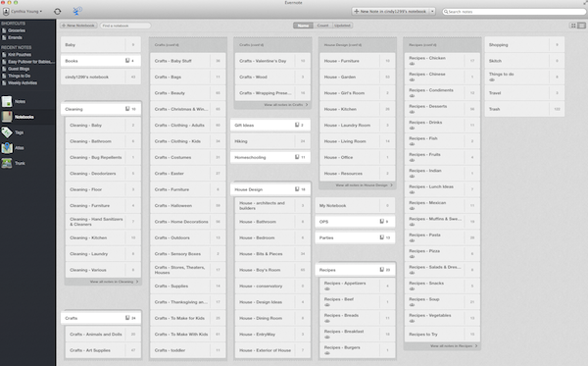Click the stack icon on Crafts header
This screenshot has width=588, height=366.
(127, 318)
